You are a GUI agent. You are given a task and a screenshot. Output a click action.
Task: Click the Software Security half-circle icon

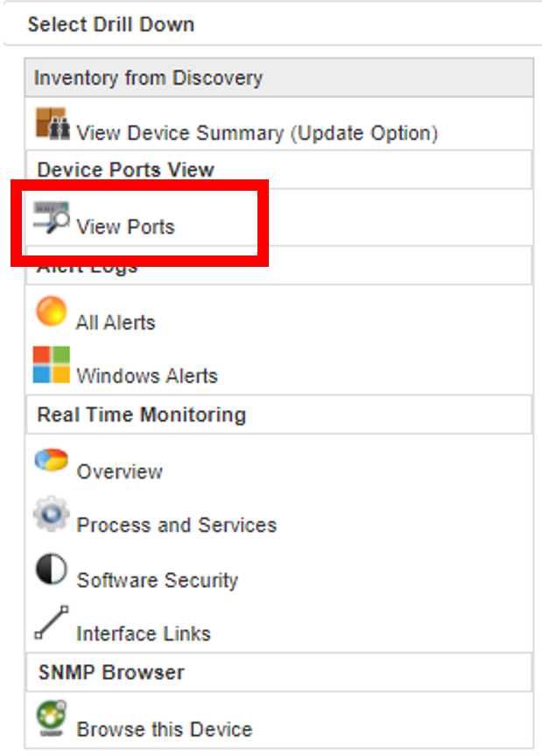[51, 569]
